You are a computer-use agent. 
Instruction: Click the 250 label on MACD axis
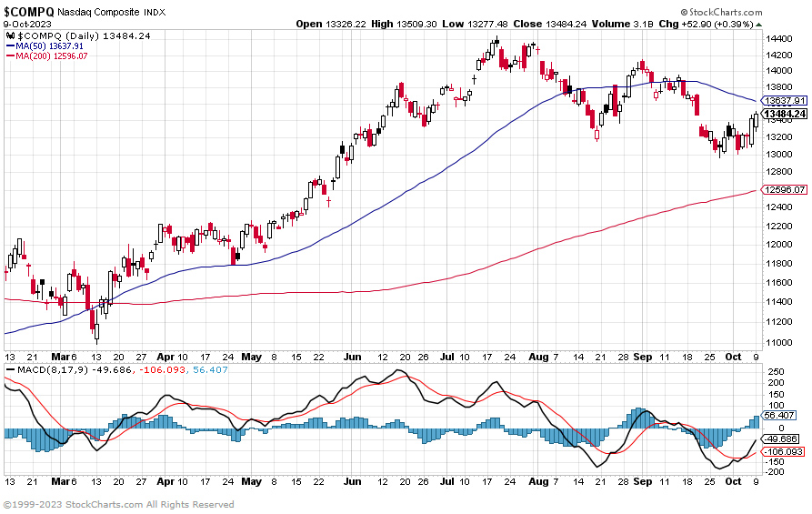[776, 372]
